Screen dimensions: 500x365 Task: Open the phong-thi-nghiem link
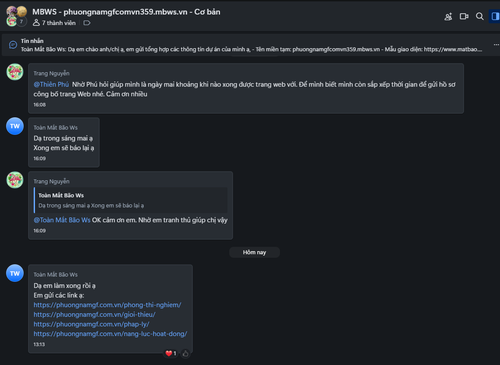107,305
